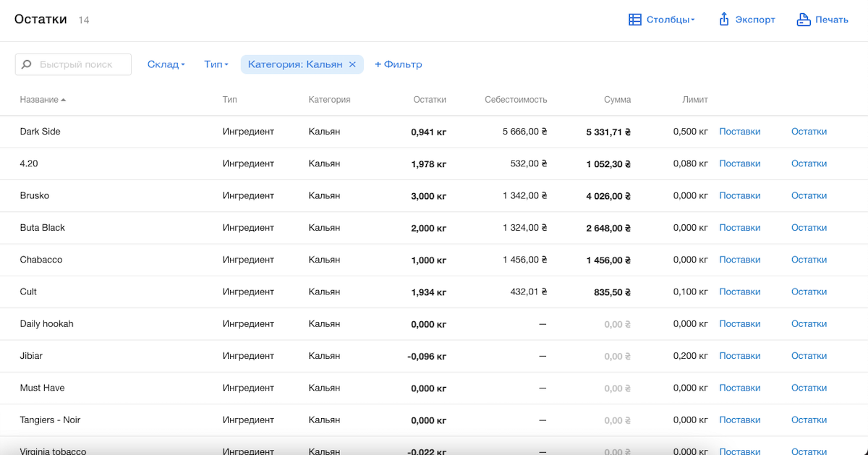Select the Daily hookah row name

point(47,323)
